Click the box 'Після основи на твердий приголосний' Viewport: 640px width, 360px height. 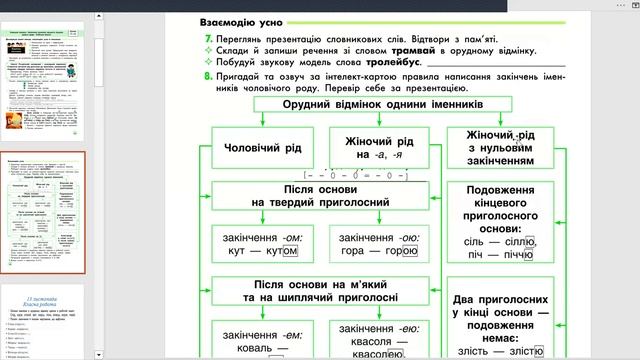(x=320, y=196)
